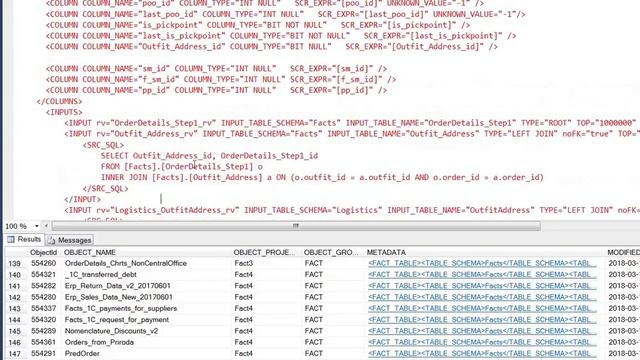Click the Logistics_OutfitAddress_rv INPUT line
Screen dimensions: 640x360
point(352,210)
